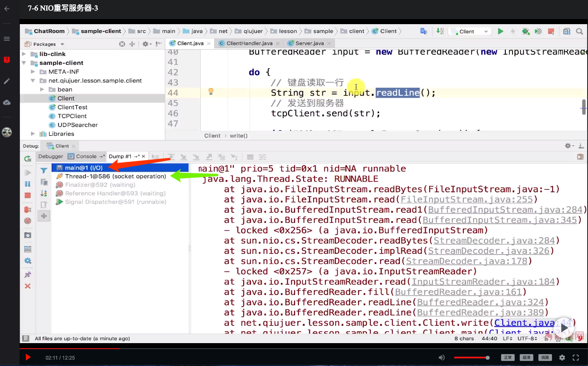Click the Pause Program icon in the debug sidebar
The width and height of the screenshot is (588, 366).
(28, 184)
